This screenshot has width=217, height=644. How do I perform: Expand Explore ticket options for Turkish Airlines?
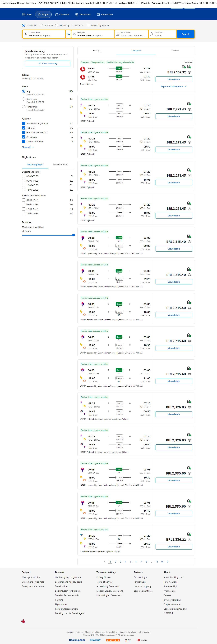coord(174,86)
